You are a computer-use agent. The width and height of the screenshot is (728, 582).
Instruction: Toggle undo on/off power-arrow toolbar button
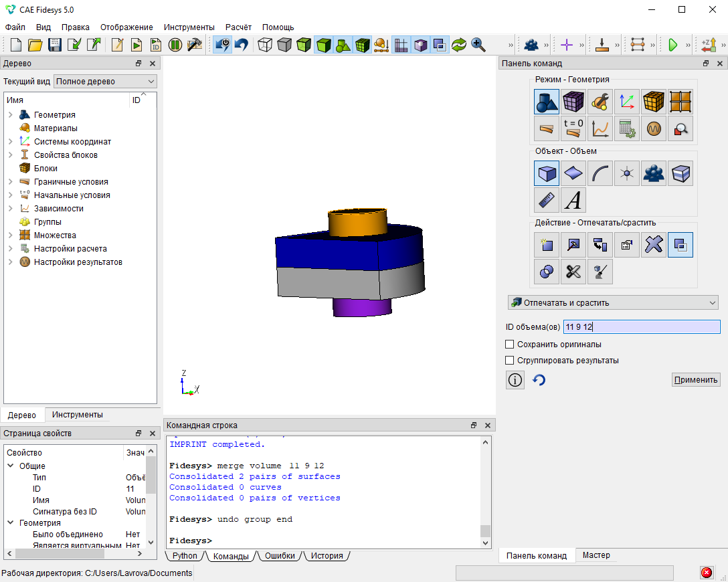[x=223, y=45]
